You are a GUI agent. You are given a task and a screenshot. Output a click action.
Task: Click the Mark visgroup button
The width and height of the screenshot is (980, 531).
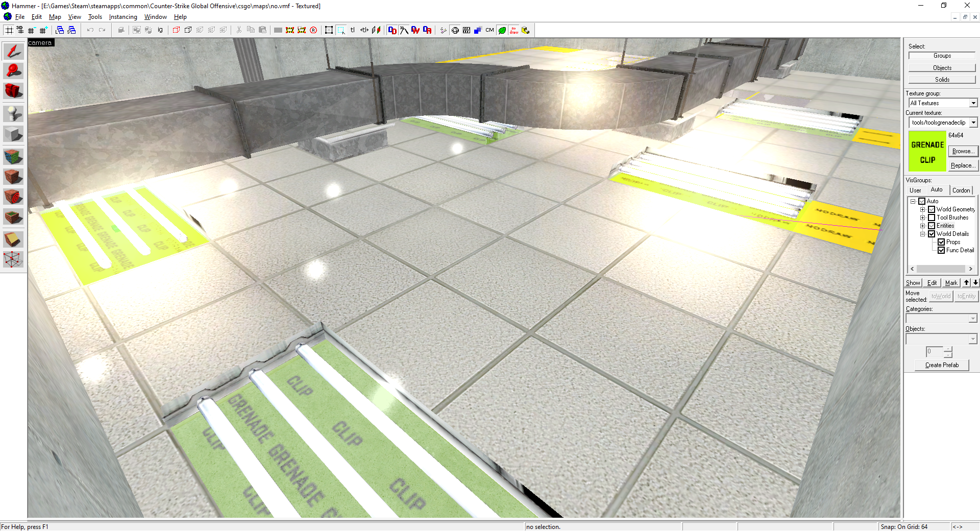[x=951, y=283]
